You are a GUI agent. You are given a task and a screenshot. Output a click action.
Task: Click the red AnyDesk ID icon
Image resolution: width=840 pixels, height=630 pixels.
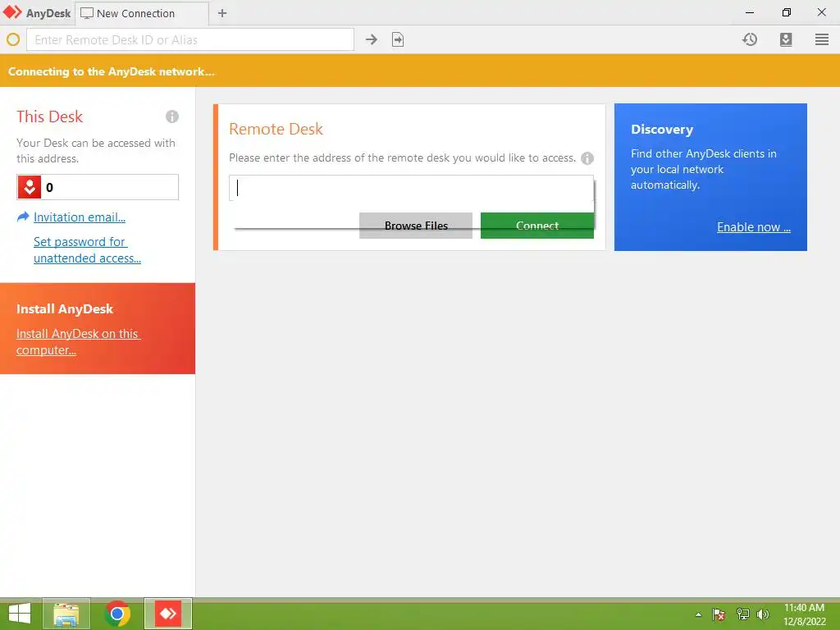tap(30, 187)
